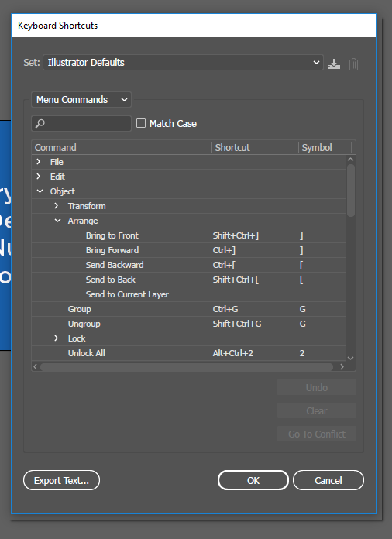Click the symbol cell for Unlock All
392x539 pixels.
point(302,353)
